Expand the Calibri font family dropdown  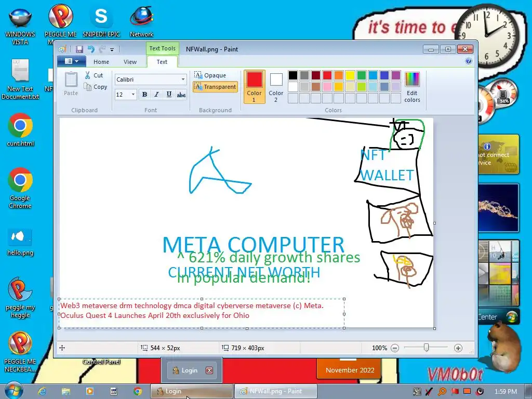tap(183, 79)
